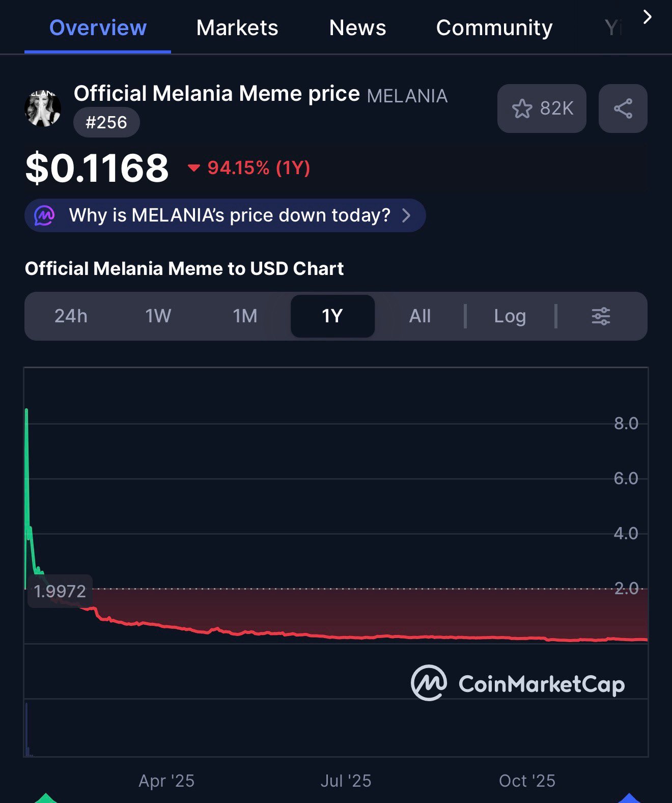Go to the Community tab
672x803 pixels.
tap(494, 27)
